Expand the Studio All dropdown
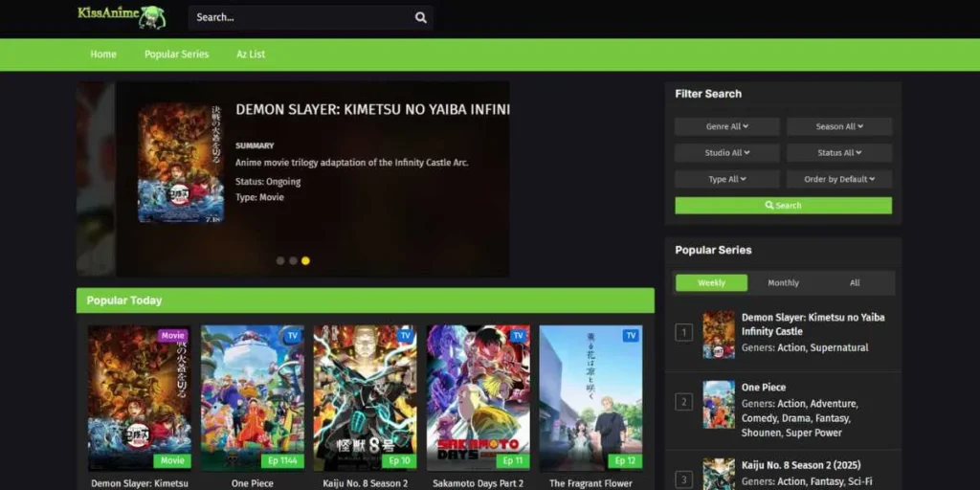This screenshot has width=980, height=490. pos(727,152)
